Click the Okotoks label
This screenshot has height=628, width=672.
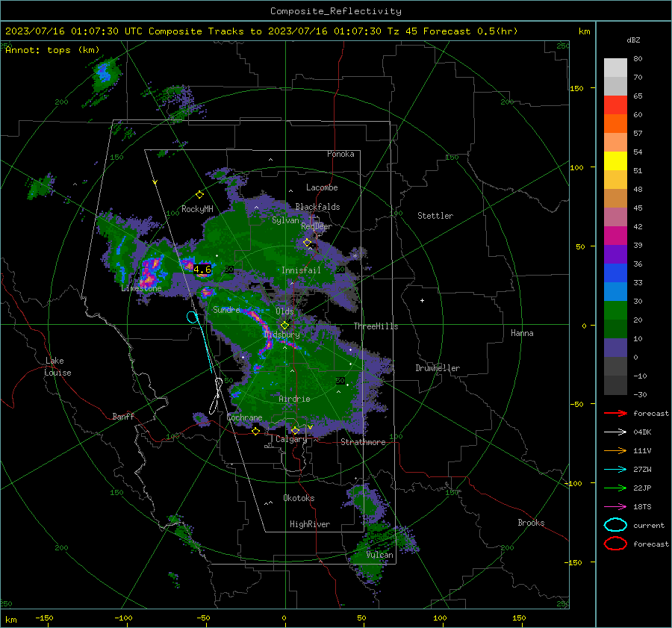click(x=299, y=498)
